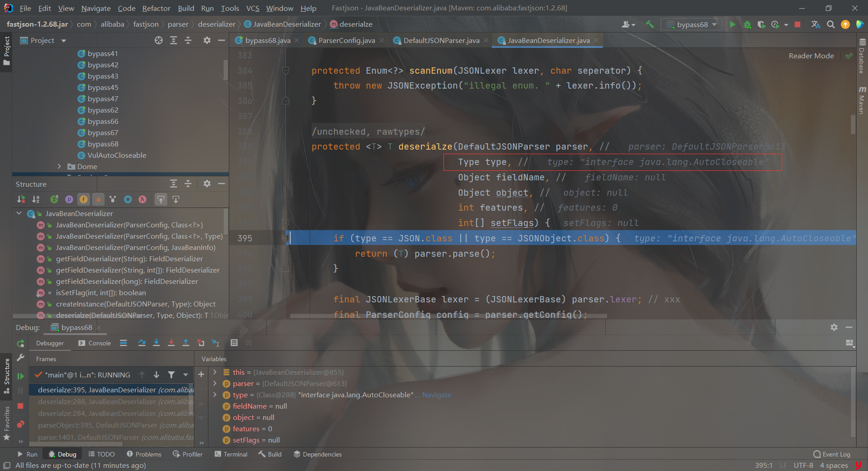Select opened file in Project panel

click(159, 40)
